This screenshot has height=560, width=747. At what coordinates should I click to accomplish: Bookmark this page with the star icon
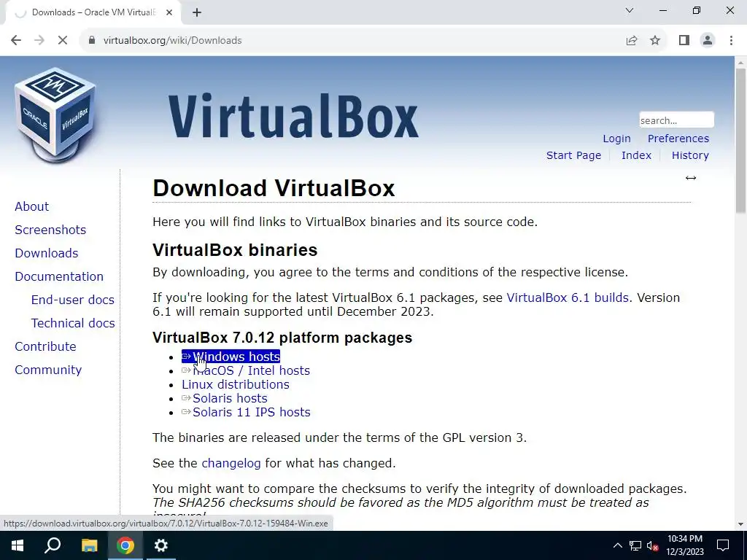click(x=655, y=41)
